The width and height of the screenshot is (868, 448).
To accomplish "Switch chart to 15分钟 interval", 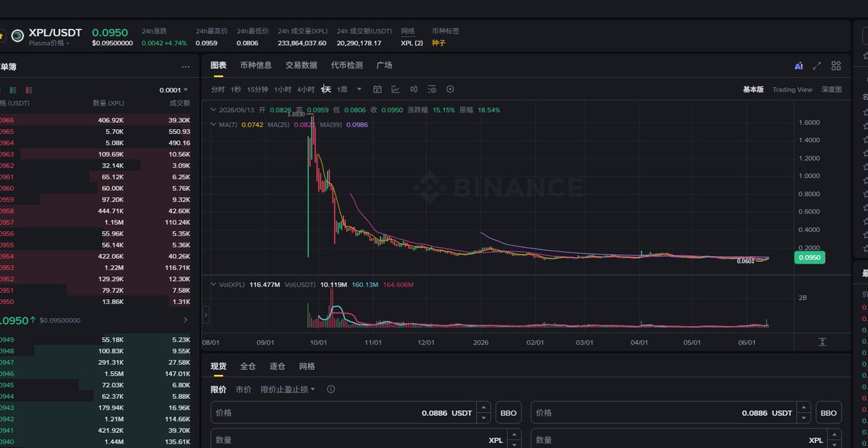I will pos(258,90).
